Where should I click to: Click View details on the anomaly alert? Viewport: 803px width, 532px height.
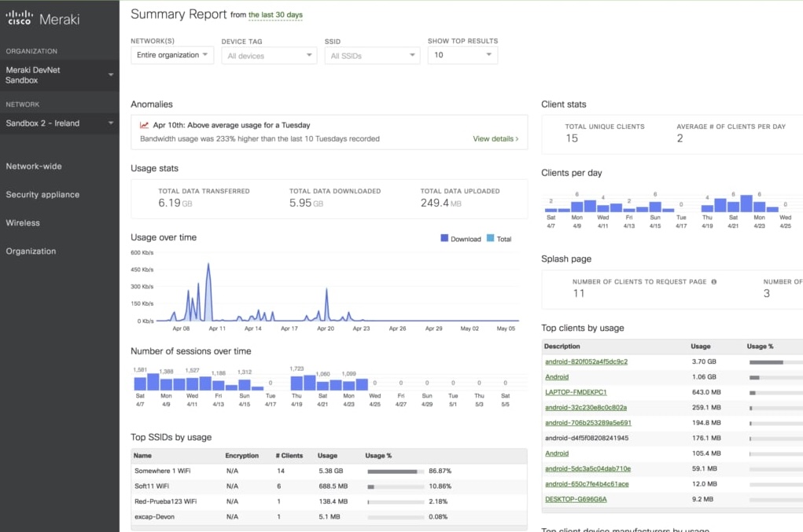click(492, 138)
